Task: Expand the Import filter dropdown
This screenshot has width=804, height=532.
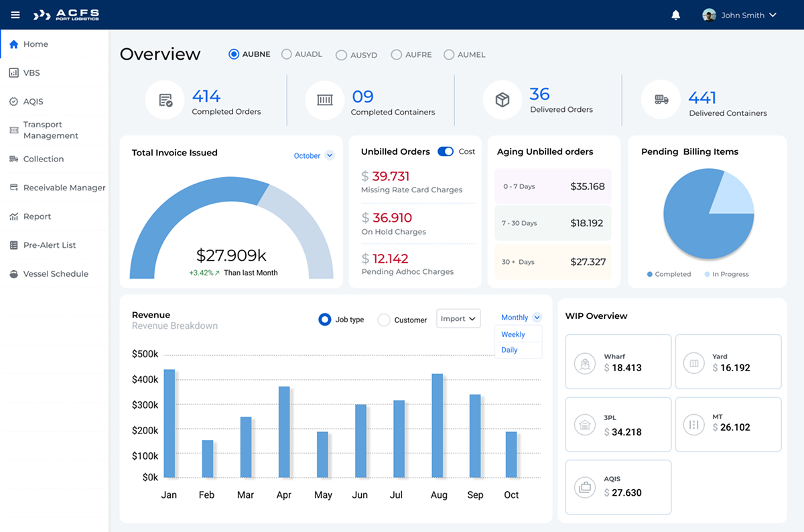Action: 458,318
